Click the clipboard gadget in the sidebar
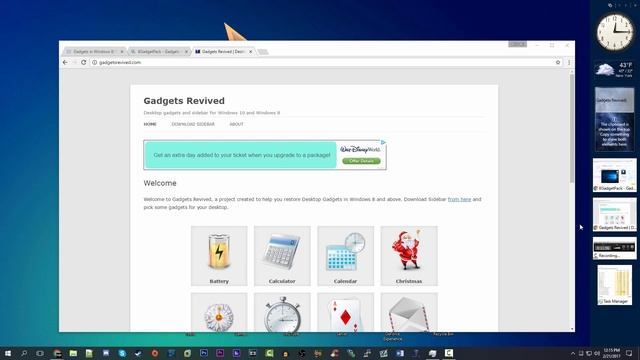Image resolution: width=640 pixels, height=360 pixels. pos(614,120)
